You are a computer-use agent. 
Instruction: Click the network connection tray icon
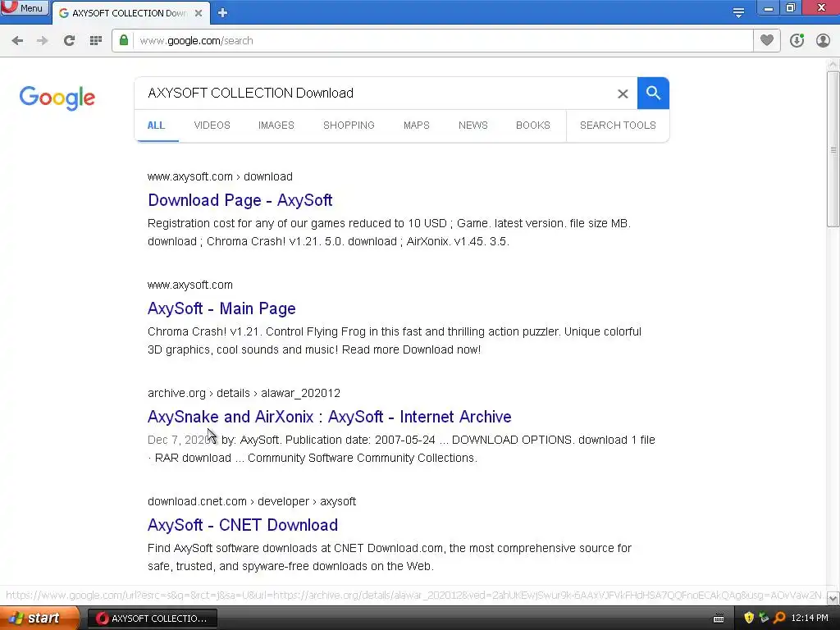click(x=764, y=618)
